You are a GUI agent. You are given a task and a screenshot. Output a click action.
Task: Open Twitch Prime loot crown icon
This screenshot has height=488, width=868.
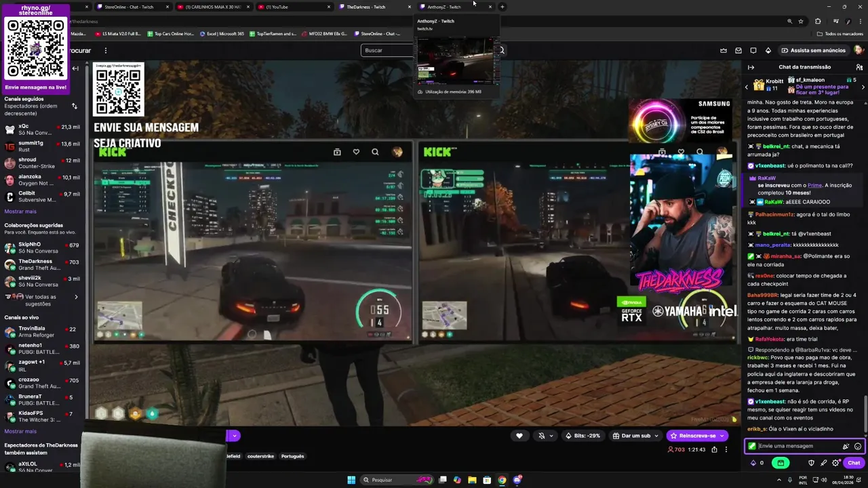pyautogui.click(x=724, y=50)
